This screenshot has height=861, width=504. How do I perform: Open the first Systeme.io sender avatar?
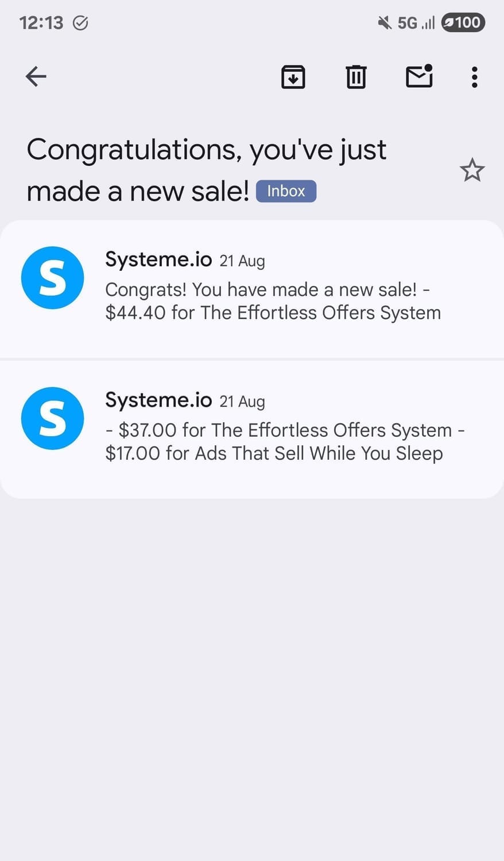[52, 278]
